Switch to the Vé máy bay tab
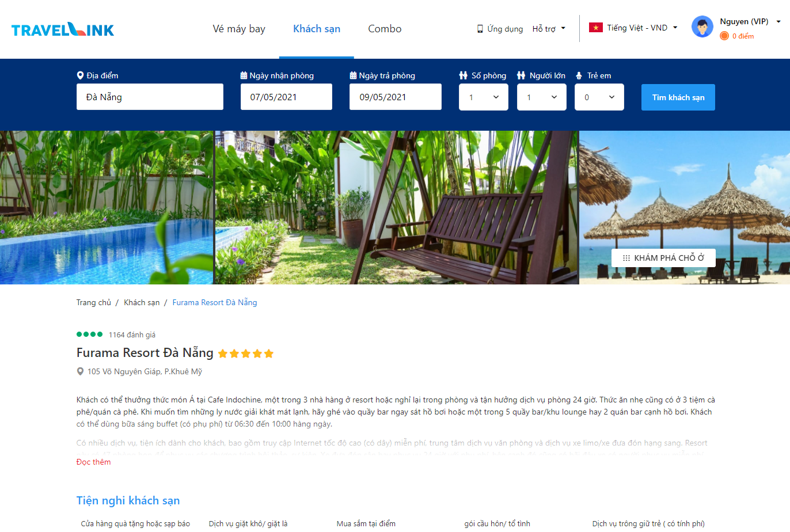The height and width of the screenshot is (532, 790). tap(239, 29)
